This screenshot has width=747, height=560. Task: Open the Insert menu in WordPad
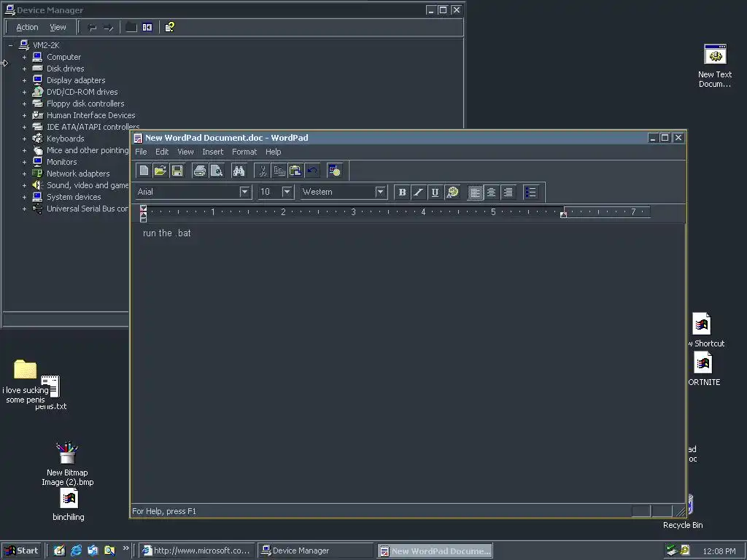[212, 152]
